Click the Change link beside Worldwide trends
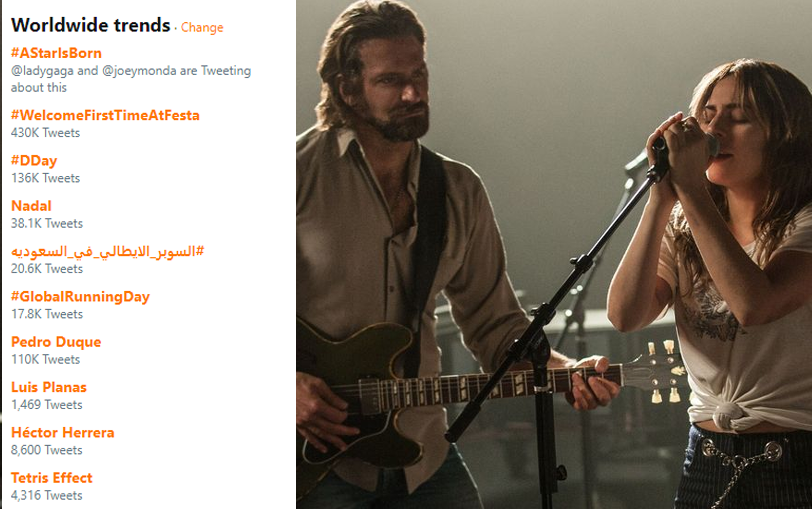Viewport: 812px width, 509px height. [x=202, y=28]
